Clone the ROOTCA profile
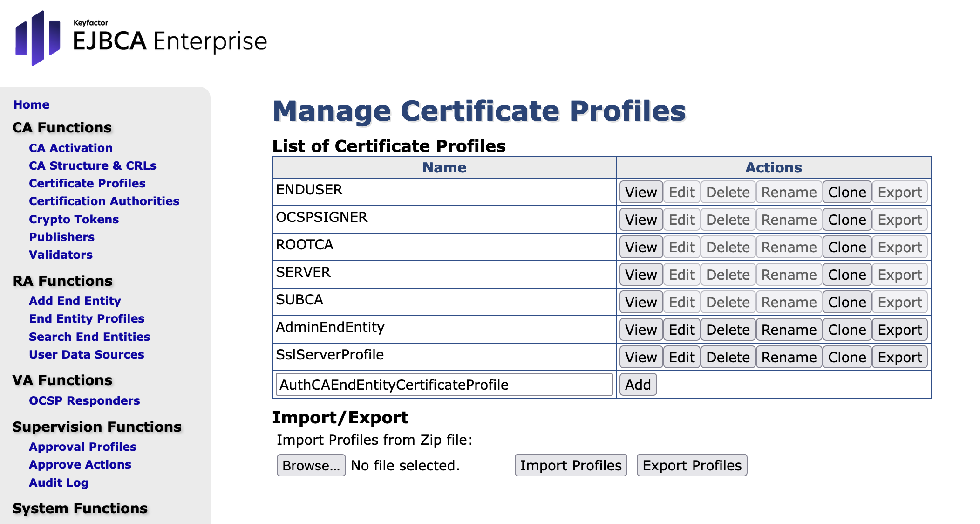This screenshot has width=980, height=524. click(x=846, y=247)
